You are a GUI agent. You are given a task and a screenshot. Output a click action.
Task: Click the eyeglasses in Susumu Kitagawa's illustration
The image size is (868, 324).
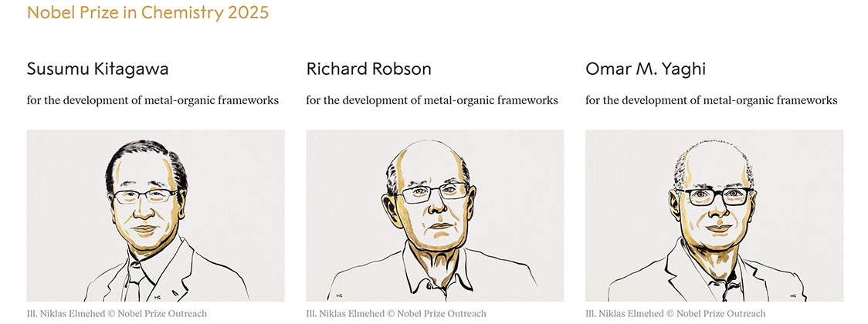tap(146, 196)
